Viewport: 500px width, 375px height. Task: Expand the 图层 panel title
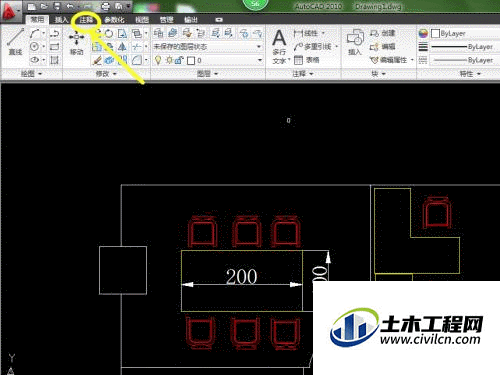point(207,74)
